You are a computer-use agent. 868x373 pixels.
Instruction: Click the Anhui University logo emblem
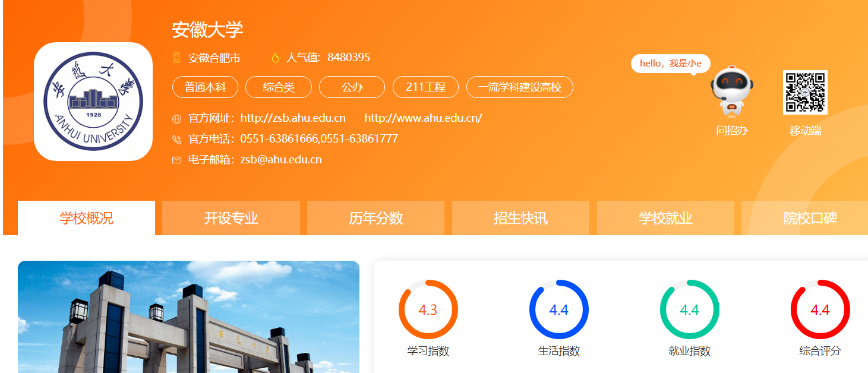[x=93, y=102]
